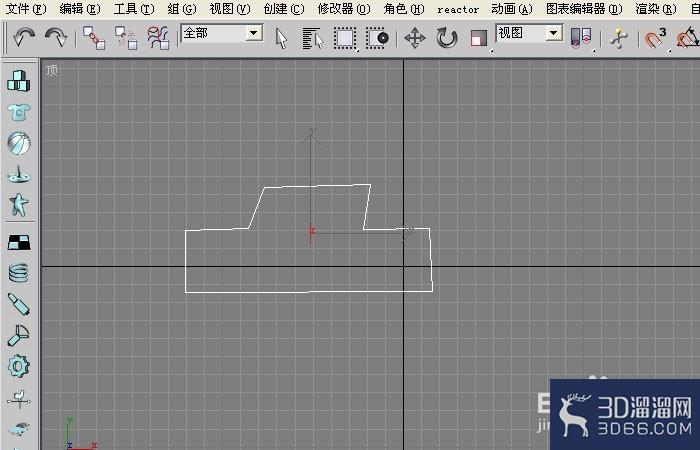Image resolution: width=700 pixels, height=450 pixels.
Task: Open the 编辑(E) menu
Action: (x=79, y=9)
